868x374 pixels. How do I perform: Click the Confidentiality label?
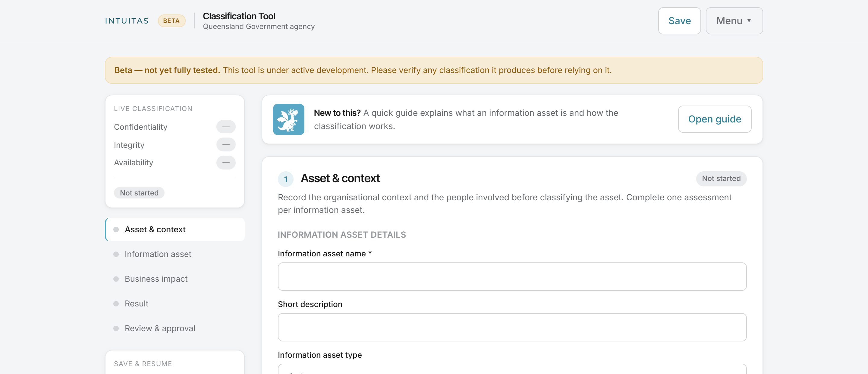tap(140, 127)
